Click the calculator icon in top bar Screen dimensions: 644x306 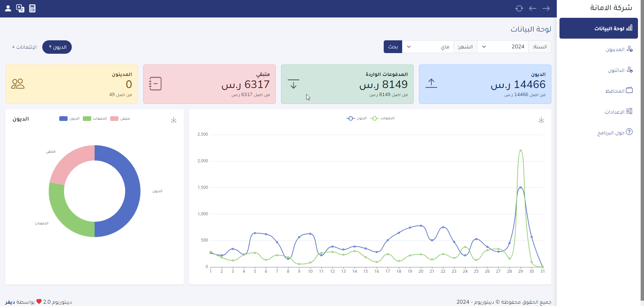(x=32, y=8)
